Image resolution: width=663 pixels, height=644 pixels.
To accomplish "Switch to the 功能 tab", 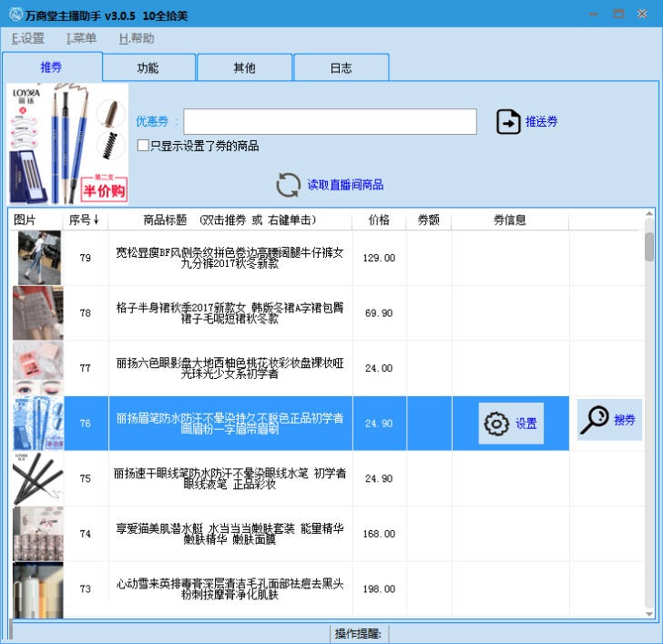I will tap(148, 68).
